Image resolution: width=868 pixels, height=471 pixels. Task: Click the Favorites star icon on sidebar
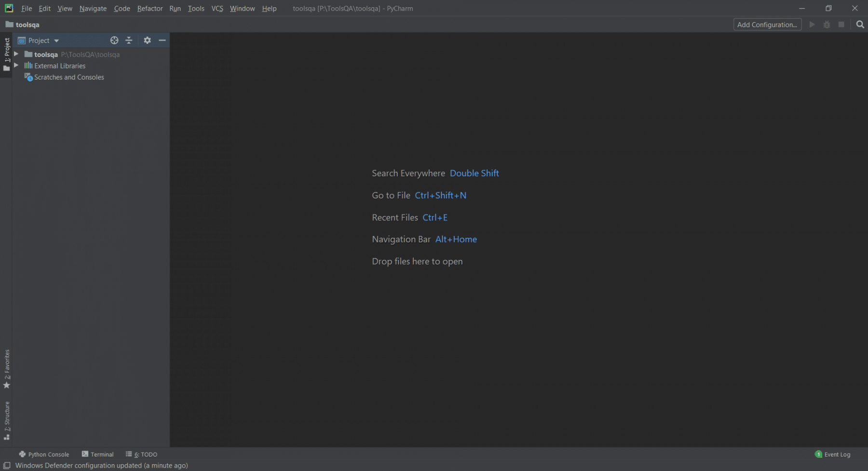click(x=7, y=386)
